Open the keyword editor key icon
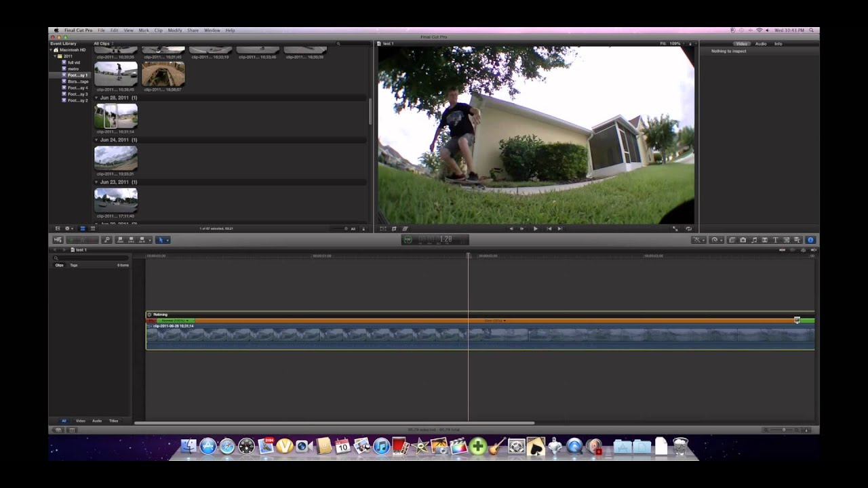The width and height of the screenshot is (868, 488). pos(106,240)
